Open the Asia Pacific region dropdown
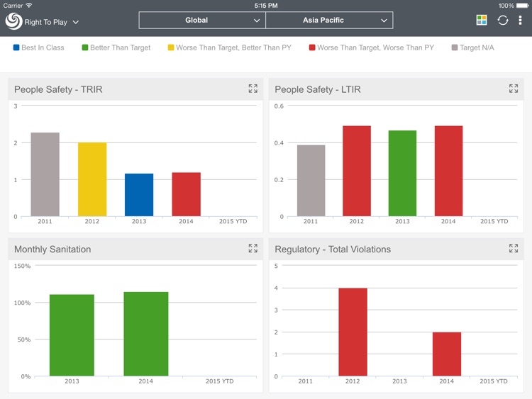This screenshot has height=399, width=532. coord(329,21)
